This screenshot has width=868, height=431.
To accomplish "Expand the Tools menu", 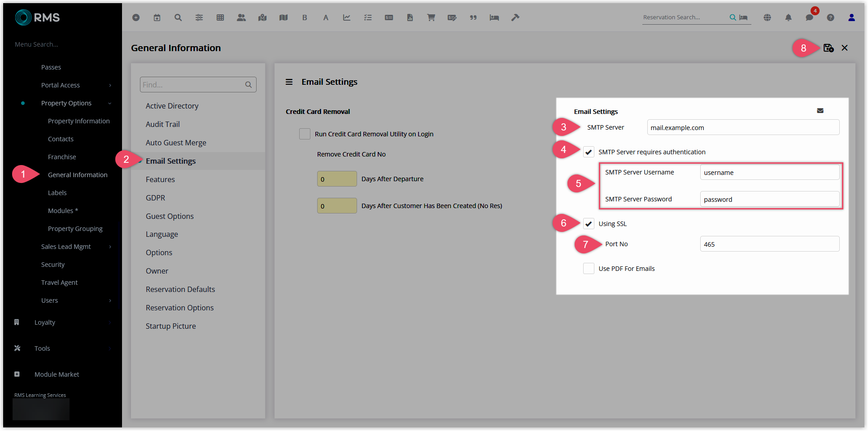I will tap(110, 348).
